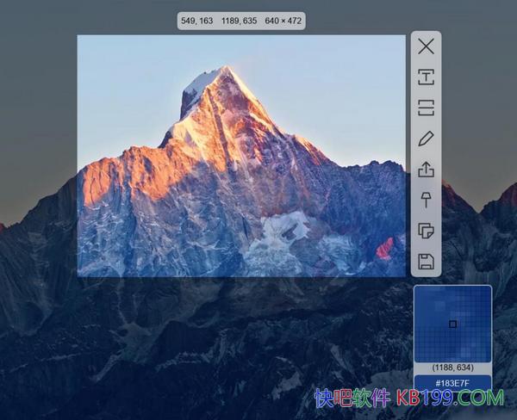The image size is (517, 420).
Task: Start the scrolling capture tool
Action: click(426, 108)
